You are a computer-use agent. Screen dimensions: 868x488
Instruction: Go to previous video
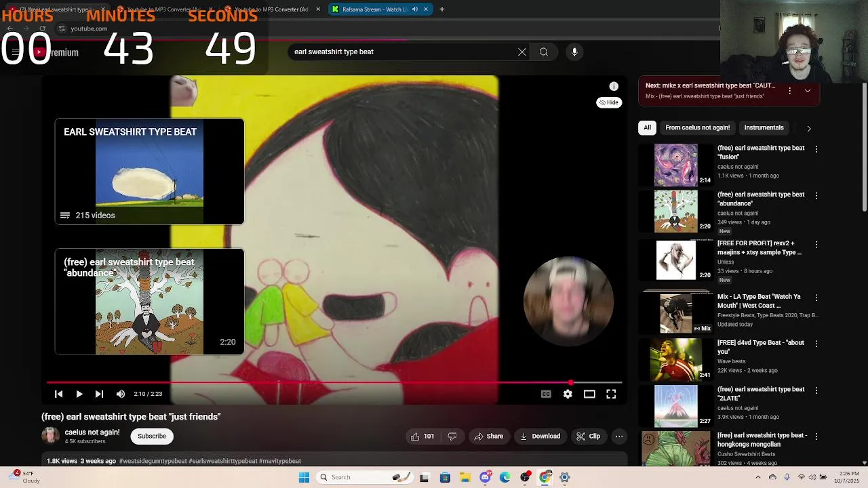(59, 394)
